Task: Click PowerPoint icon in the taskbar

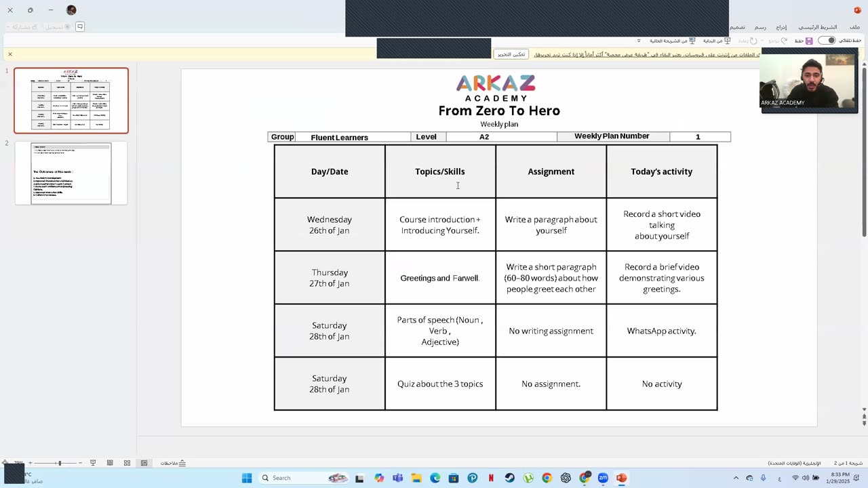Action: click(x=622, y=478)
